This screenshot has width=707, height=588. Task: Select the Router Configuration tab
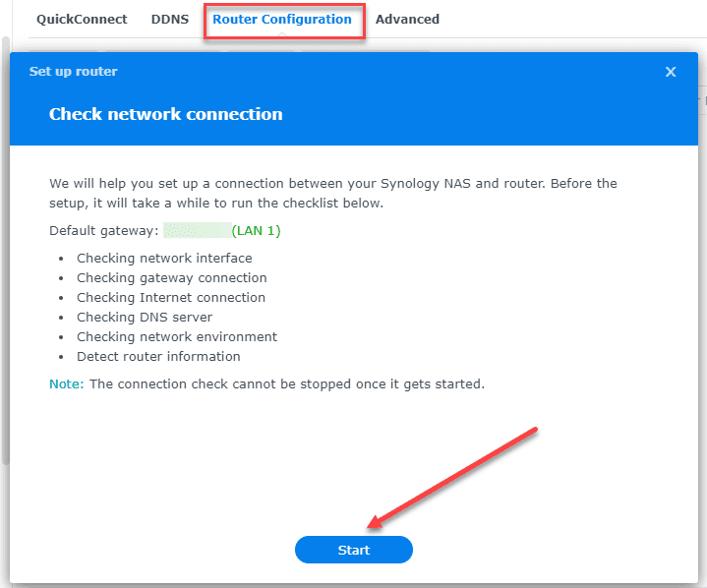point(282,20)
